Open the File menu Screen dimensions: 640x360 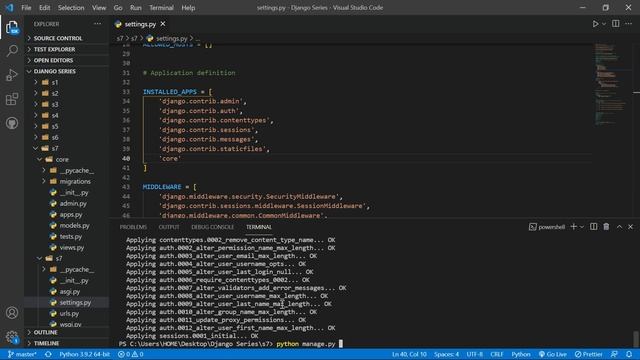click(x=26, y=8)
